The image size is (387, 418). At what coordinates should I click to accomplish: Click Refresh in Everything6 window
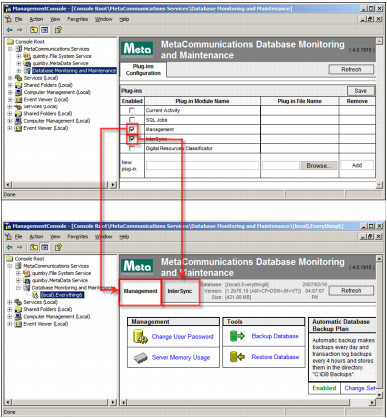[x=351, y=291]
